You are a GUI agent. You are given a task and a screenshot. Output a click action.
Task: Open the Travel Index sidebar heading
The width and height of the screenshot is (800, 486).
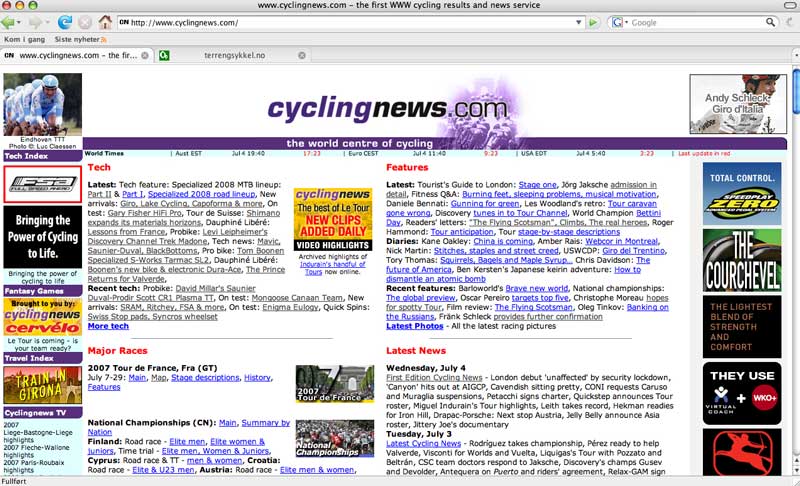[42, 359]
